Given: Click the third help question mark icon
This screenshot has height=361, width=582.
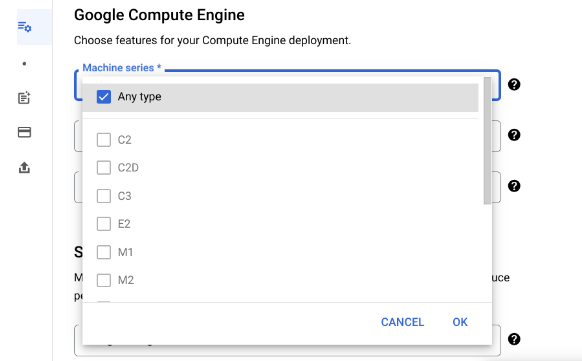Looking at the screenshot, I should click(x=514, y=186).
